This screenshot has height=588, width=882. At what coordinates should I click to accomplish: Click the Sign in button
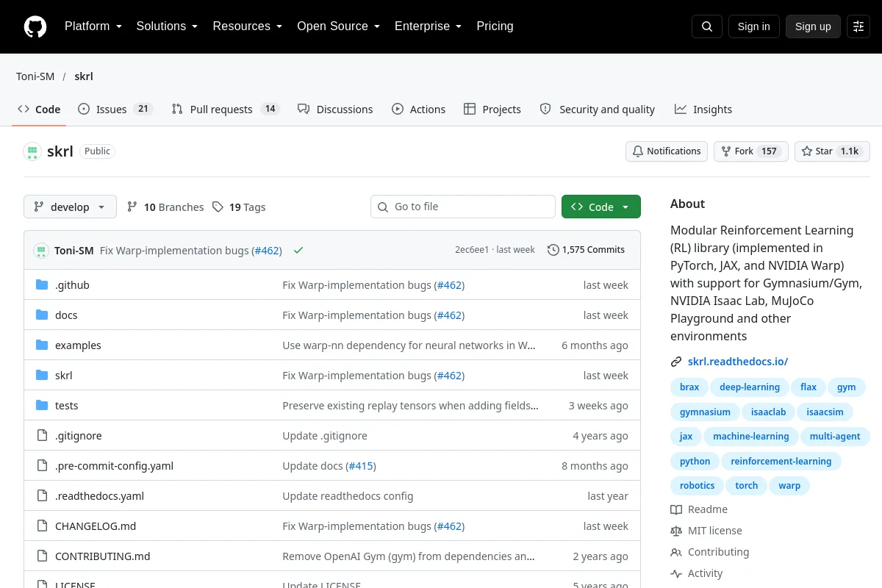tap(753, 26)
